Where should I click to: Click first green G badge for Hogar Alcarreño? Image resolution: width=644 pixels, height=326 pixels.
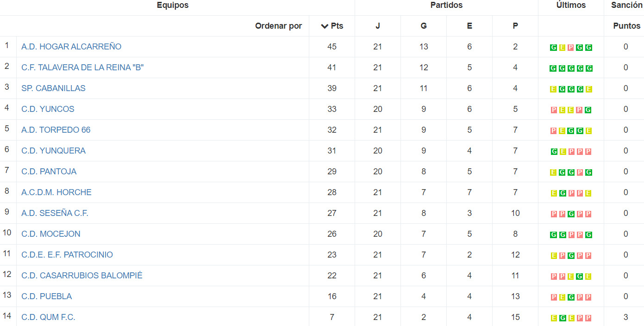553,48
